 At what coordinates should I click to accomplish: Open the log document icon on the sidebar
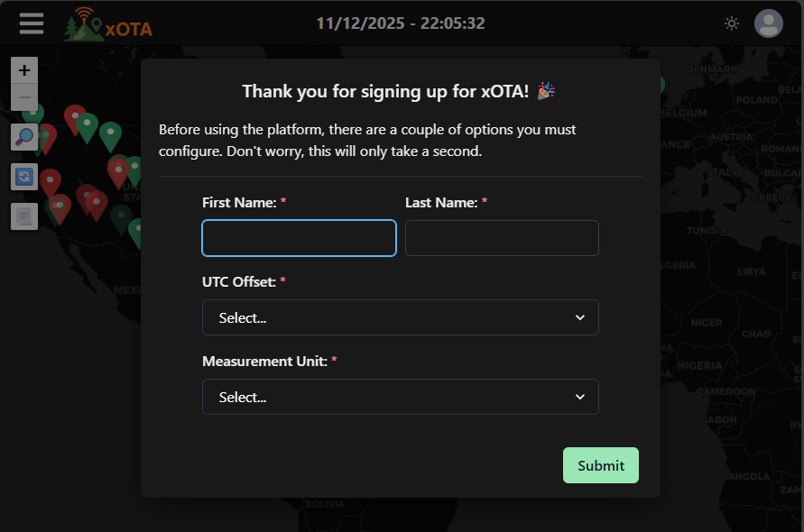(x=23, y=216)
